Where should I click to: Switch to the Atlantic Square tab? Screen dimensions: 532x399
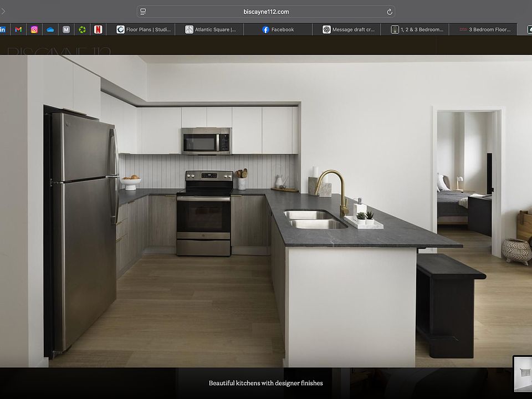(211, 30)
